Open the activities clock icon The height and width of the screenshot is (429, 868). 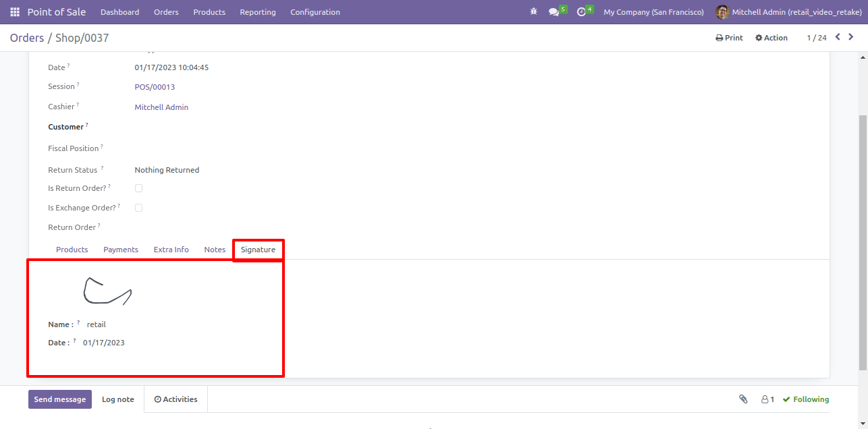pos(581,12)
